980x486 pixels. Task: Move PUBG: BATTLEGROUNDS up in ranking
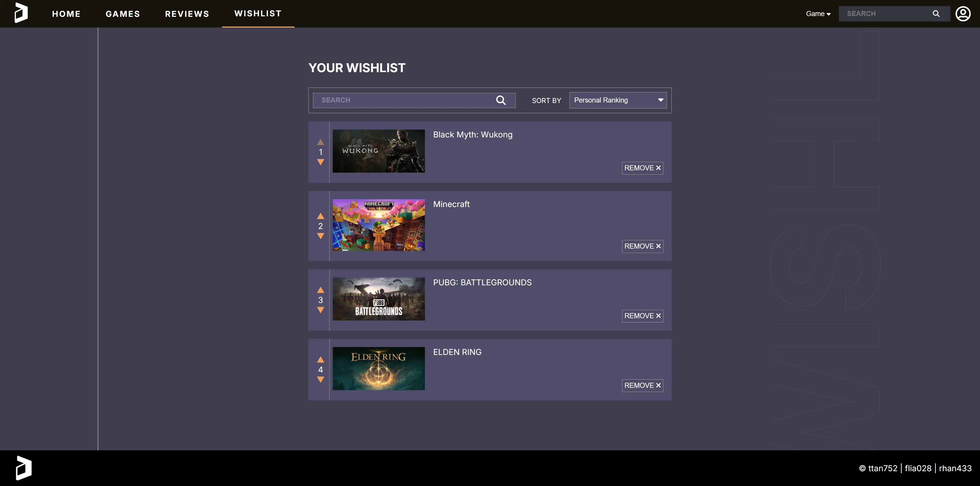click(x=320, y=290)
